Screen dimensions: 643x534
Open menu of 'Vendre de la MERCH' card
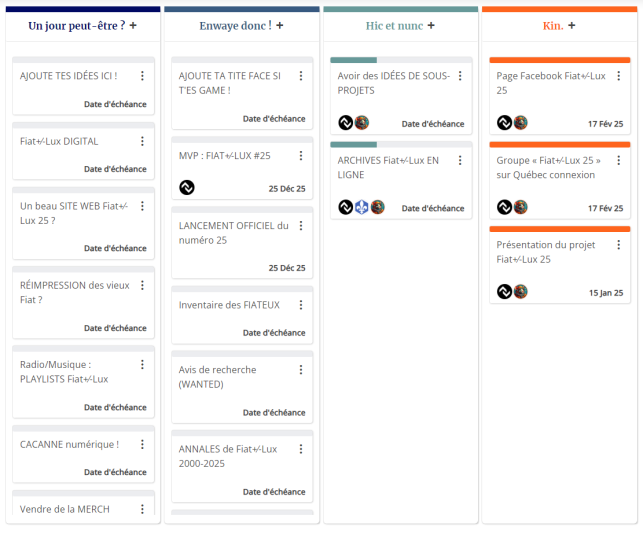click(x=142, y=509)
